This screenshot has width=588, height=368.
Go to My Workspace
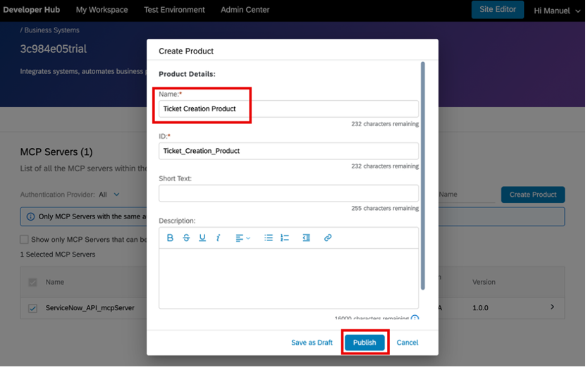tap(102, 10)
